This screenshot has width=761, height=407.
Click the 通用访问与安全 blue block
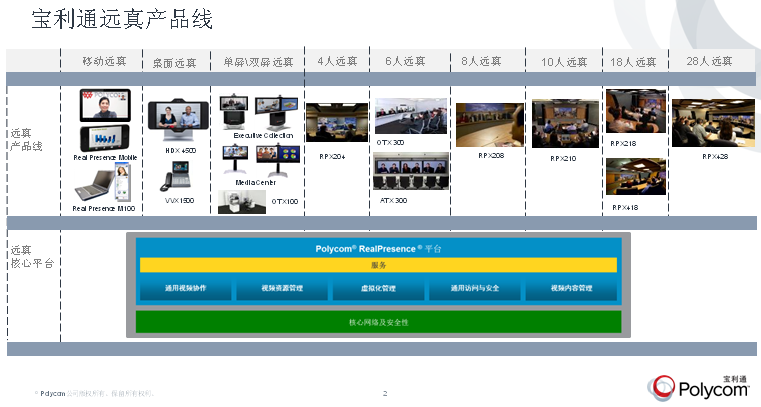click(475, 288)
